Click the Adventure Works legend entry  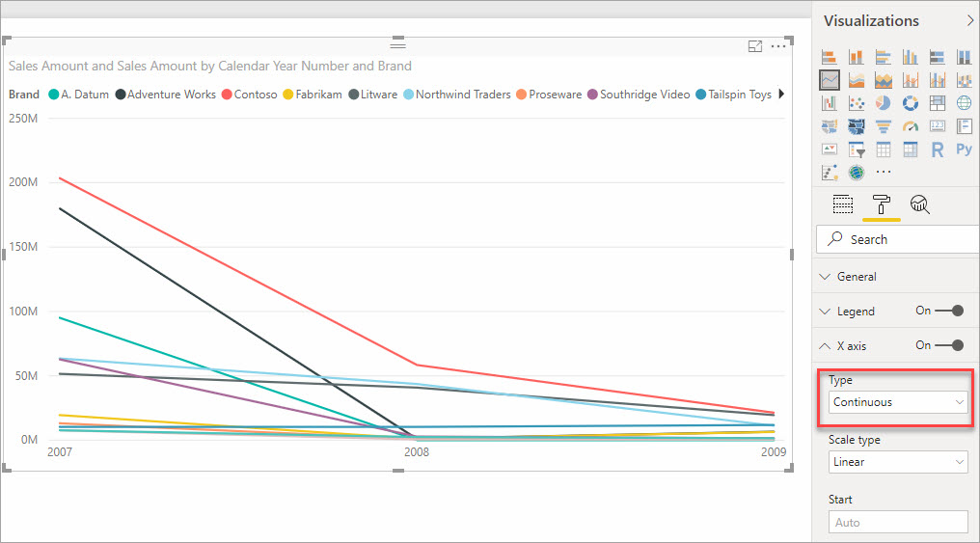[x=166, y=95]
